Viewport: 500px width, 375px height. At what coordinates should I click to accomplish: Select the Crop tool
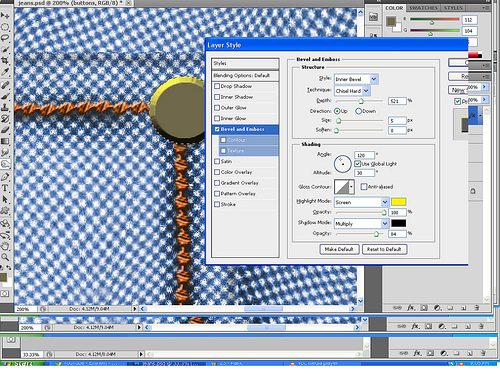tap(5, 60)
